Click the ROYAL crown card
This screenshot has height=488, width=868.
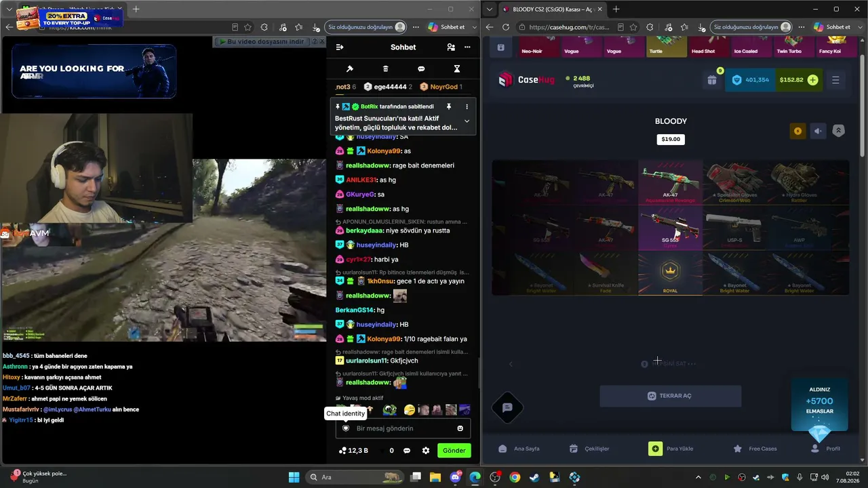(670, 273)
